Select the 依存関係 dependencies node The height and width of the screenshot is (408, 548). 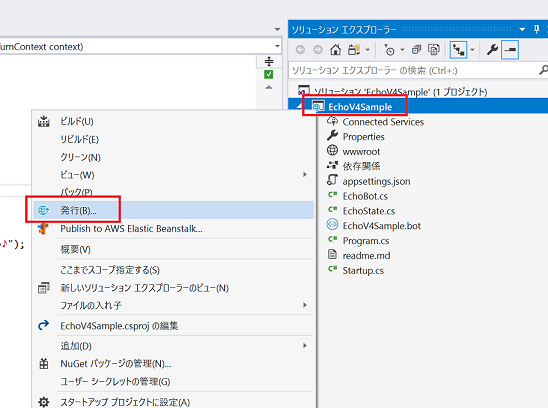coord(353,166)
